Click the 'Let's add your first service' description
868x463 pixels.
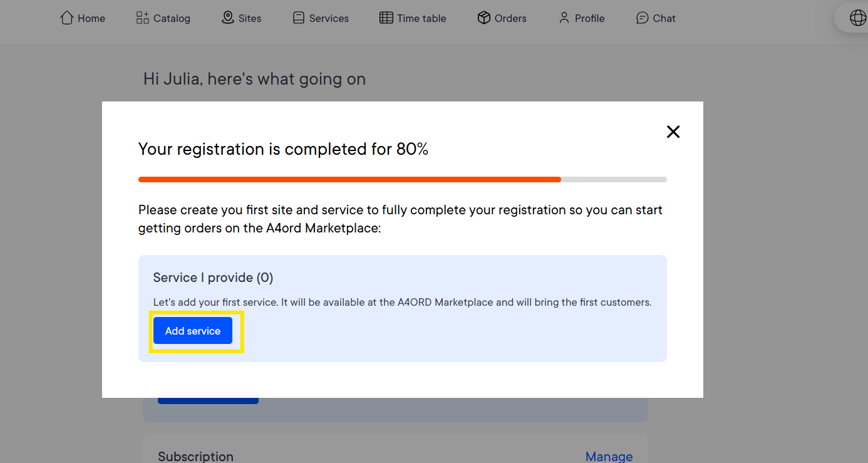tap(402, 302)
